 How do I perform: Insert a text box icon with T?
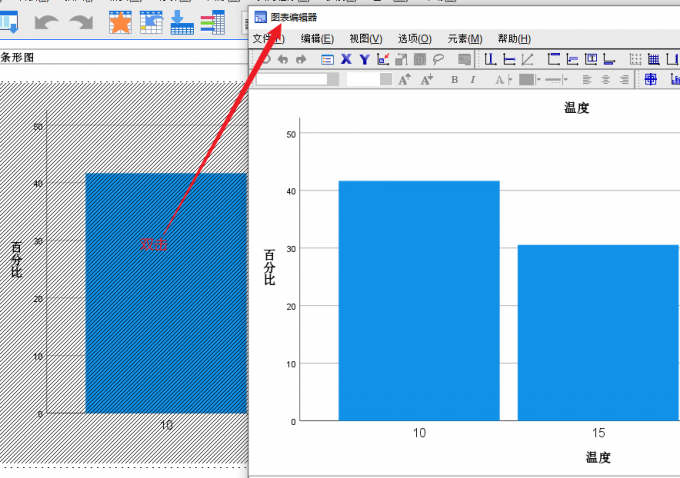(591, 59)
